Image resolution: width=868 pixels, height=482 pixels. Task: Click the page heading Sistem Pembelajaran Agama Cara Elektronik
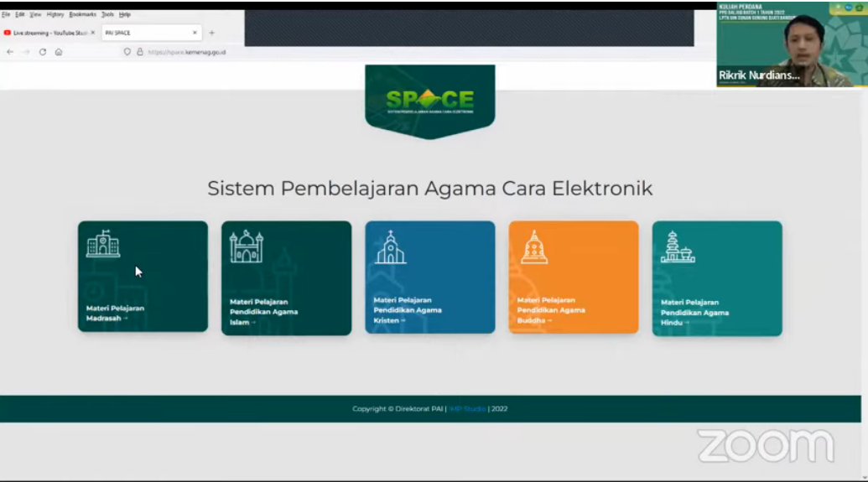430,188
